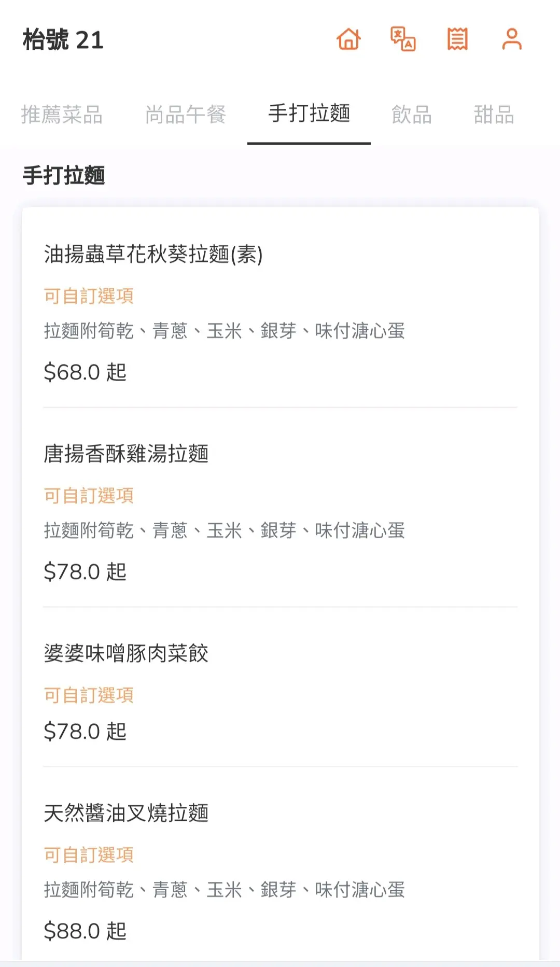
Task: Switch to the 尚品午餐 tab
Action: 186,115
